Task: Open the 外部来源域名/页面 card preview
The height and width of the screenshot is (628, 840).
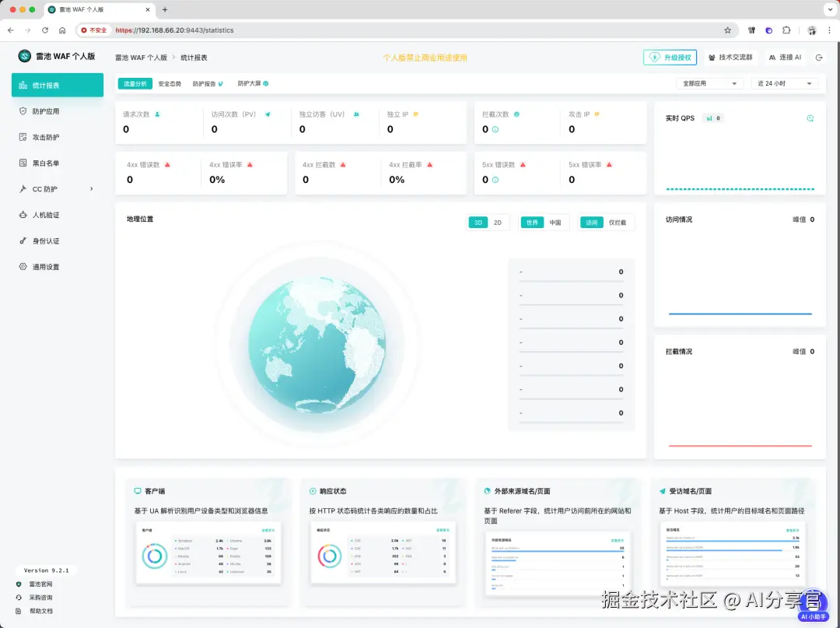Action: coord(558,563)
